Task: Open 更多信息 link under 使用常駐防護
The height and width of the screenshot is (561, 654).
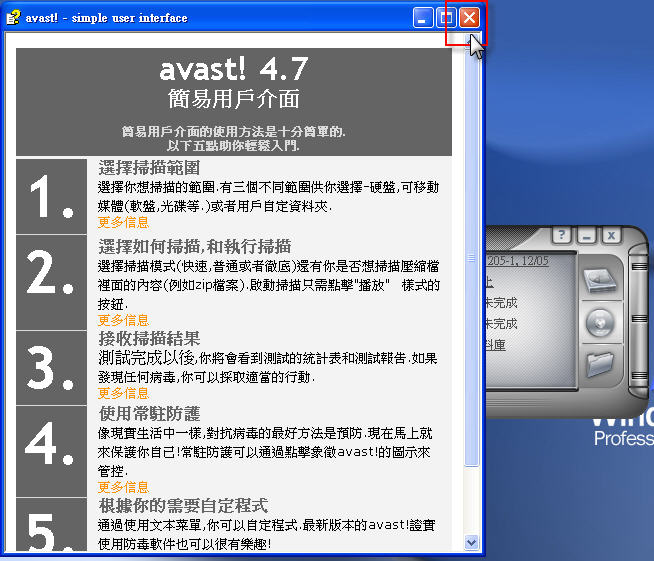Action: tap(123, 487)
